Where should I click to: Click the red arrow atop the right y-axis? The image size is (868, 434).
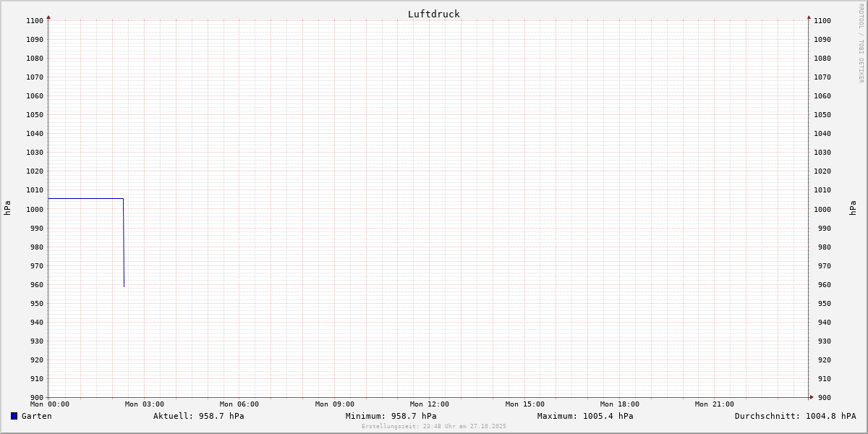pyautogui.click(x=809, y=17)
